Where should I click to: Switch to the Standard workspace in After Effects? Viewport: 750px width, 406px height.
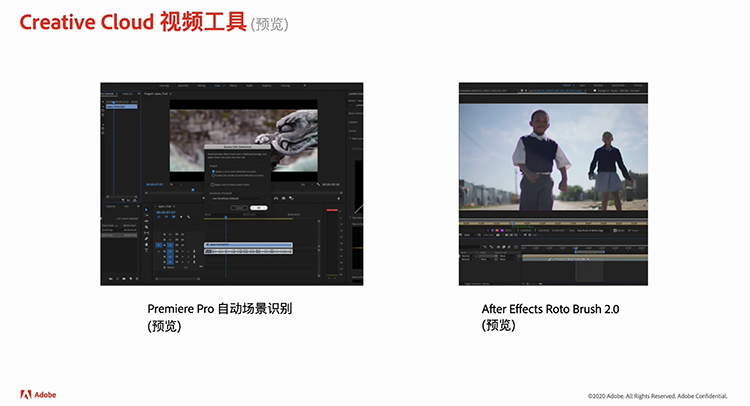[x=598, y=86]
